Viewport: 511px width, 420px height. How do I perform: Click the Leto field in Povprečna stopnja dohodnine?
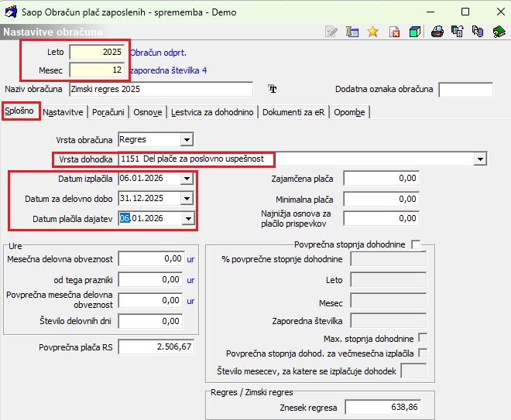389,280
